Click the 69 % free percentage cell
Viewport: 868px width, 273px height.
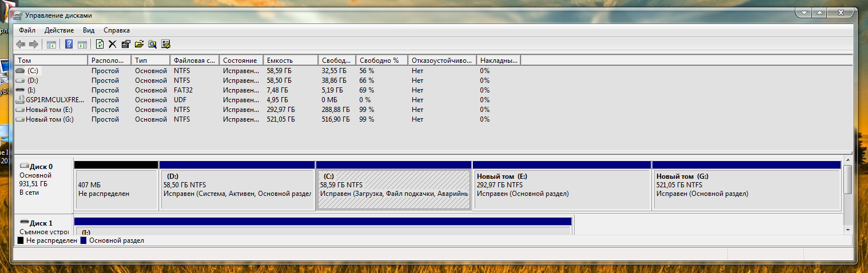coord(367,90)
